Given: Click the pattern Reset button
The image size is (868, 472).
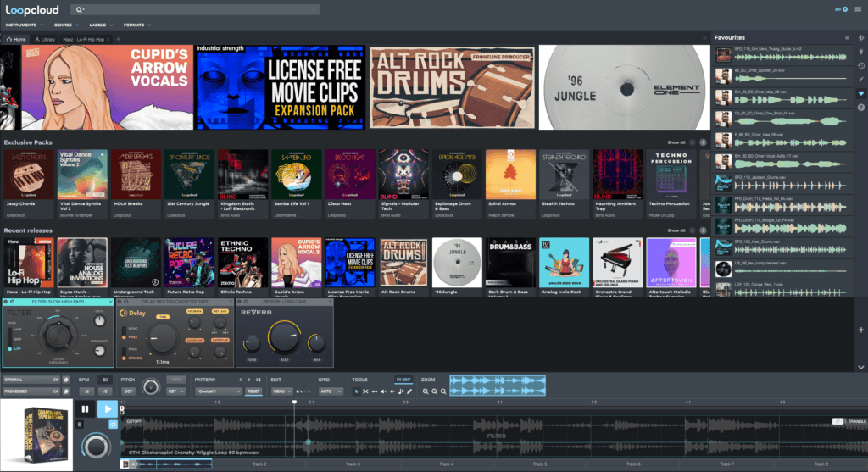Looking at the screenshot, I should coord(253,391).
